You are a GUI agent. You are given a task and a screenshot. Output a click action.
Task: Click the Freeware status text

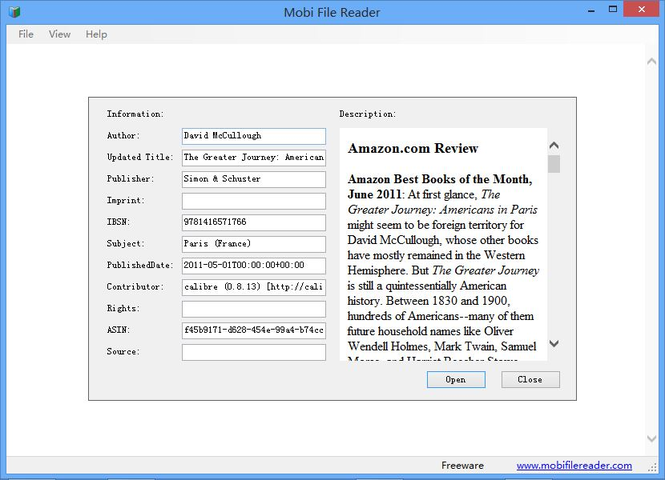(462, 466)
